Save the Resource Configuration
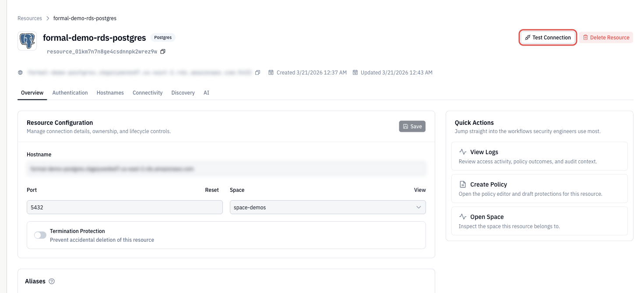This screenshot has height=293, width=644. coord(412,127)
